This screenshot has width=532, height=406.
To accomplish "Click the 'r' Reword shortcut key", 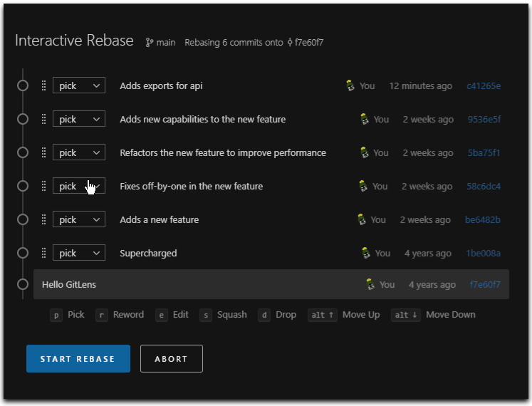I will click(x=102, y=315).
